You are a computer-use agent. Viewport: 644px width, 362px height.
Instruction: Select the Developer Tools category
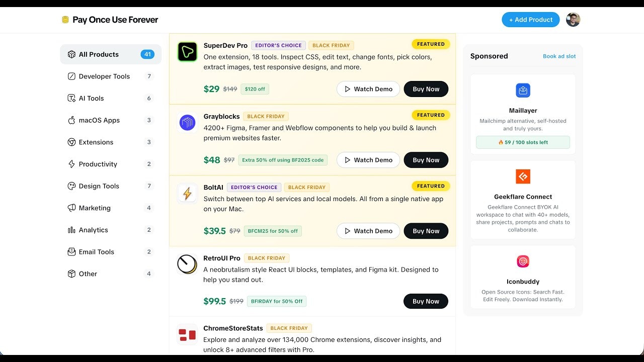111,76
